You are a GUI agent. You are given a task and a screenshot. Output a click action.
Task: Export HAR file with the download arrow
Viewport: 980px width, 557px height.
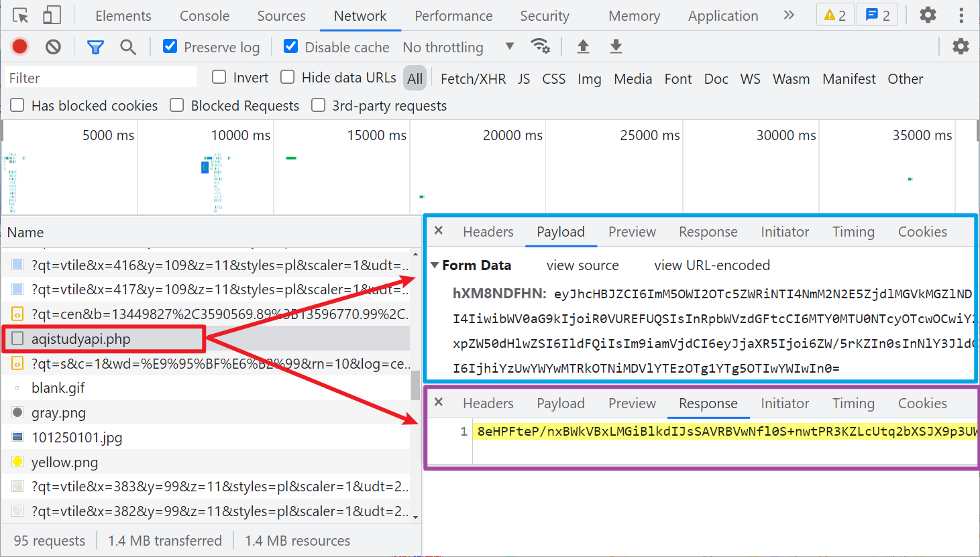click(x=616, y=46)
